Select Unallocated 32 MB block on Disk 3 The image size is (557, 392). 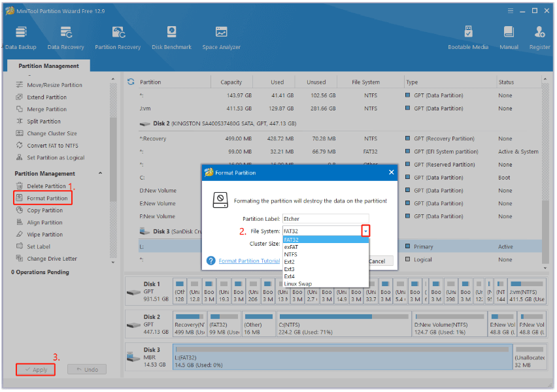[x=530, y=357]
